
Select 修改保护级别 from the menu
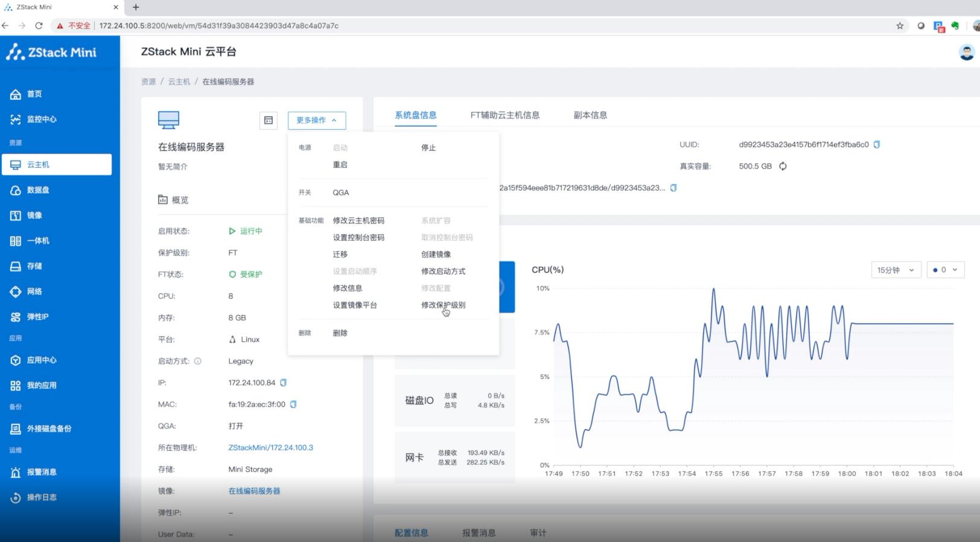click(x=444, y=305)
